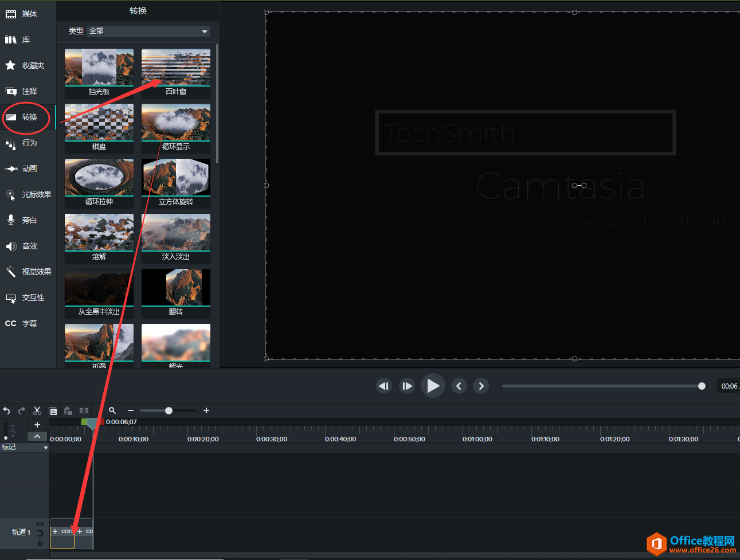Split clip at playhead
The image size is (740, 560).
pos(84,410)
